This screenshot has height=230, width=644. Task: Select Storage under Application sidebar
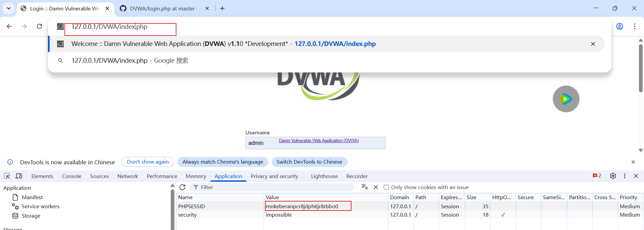coord(31,216)
